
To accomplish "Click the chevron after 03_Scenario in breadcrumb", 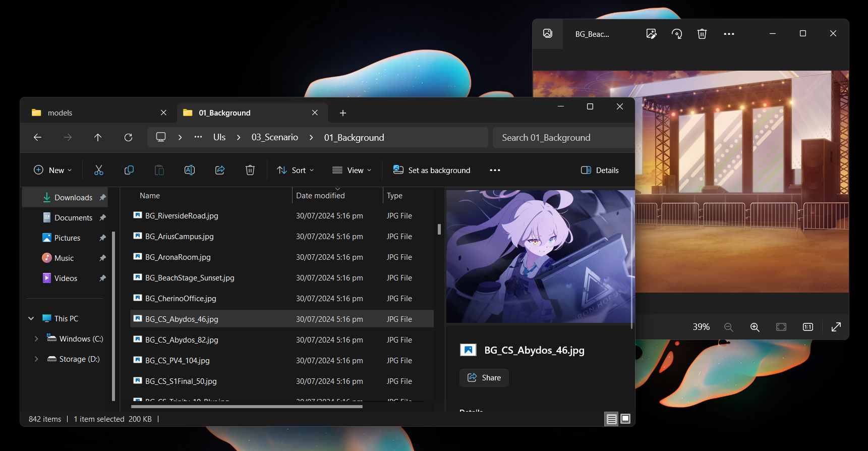I will click(x=311, y=137).
